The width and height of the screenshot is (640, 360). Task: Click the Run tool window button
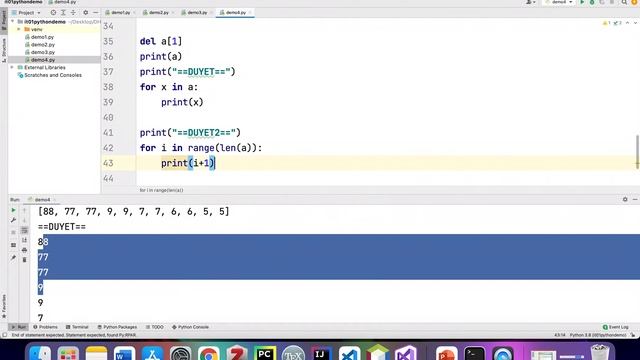tap(18, 327)
